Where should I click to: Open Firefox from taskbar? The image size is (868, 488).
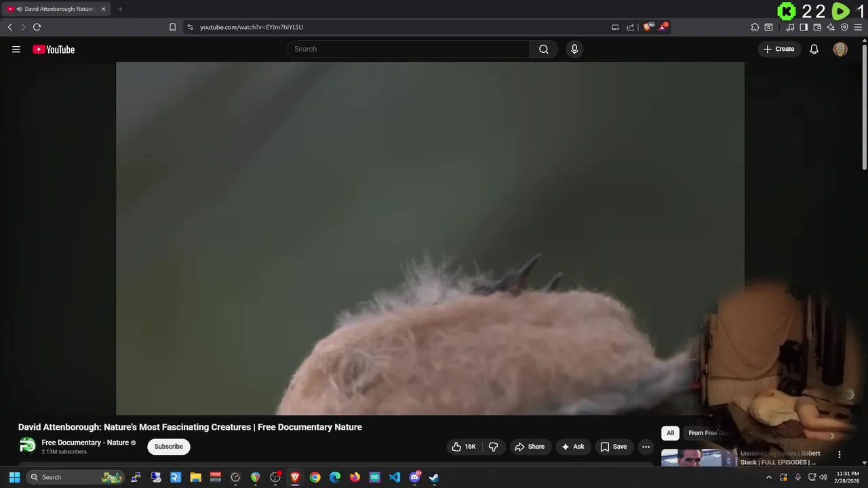(355, 477)
